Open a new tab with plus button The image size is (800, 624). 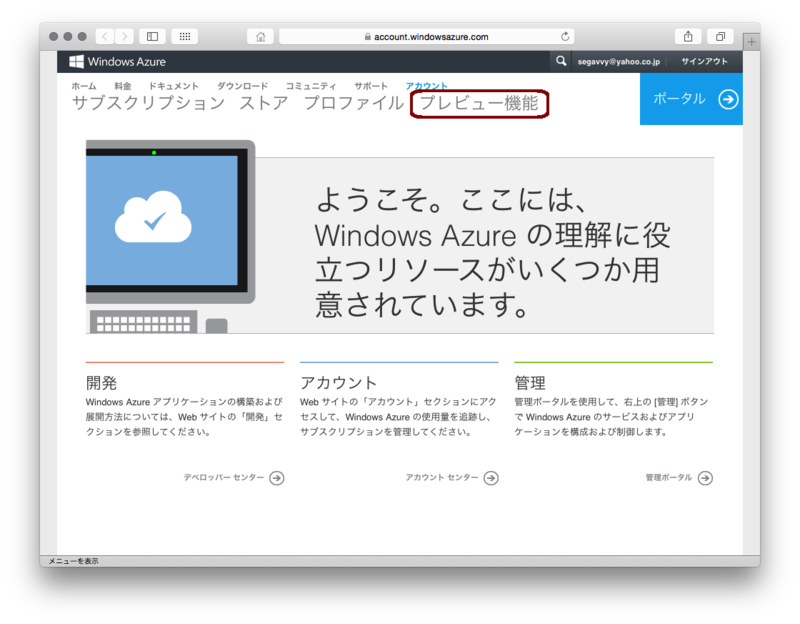coord(752,42)
